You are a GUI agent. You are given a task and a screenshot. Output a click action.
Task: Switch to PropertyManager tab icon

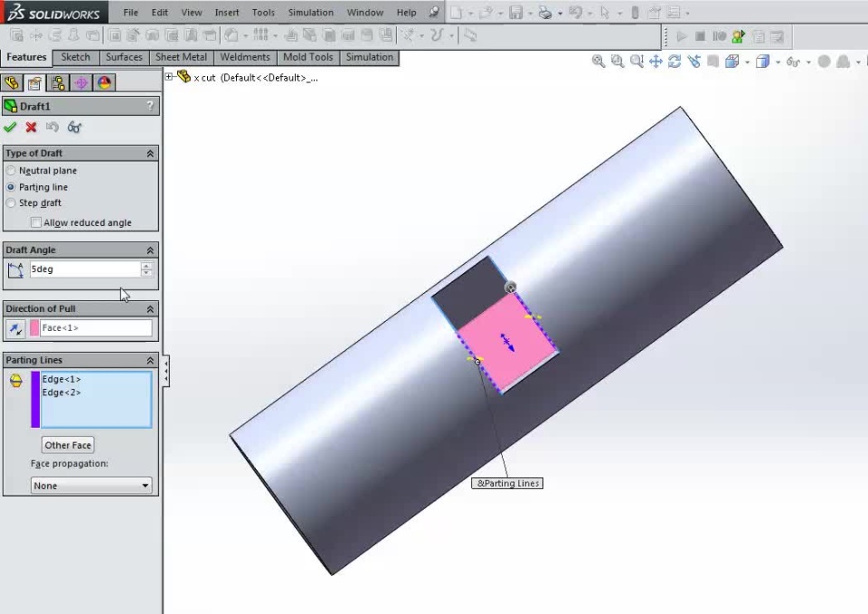coord(34,83)
